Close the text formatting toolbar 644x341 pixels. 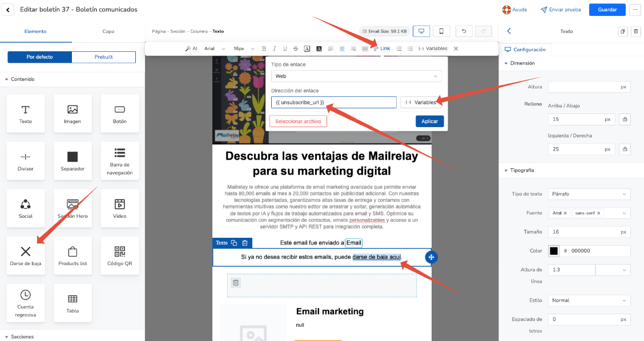[456, 48]
